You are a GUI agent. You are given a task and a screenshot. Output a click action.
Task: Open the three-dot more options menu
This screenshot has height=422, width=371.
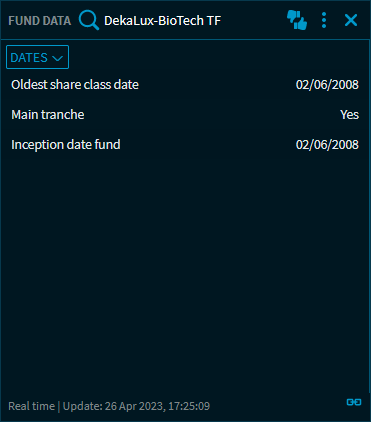point(324,20)
